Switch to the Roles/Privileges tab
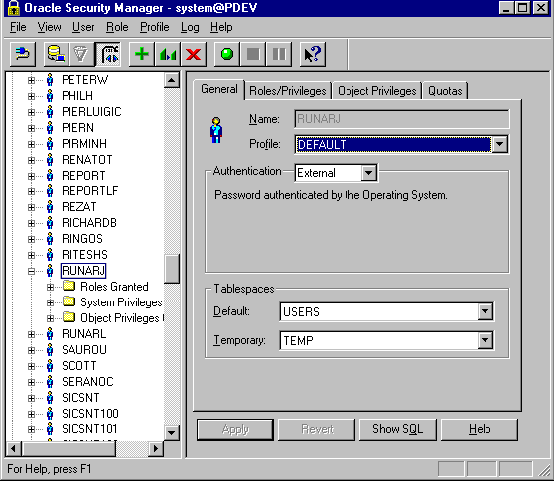Screen dimensions: 554x481 [288, 91]
